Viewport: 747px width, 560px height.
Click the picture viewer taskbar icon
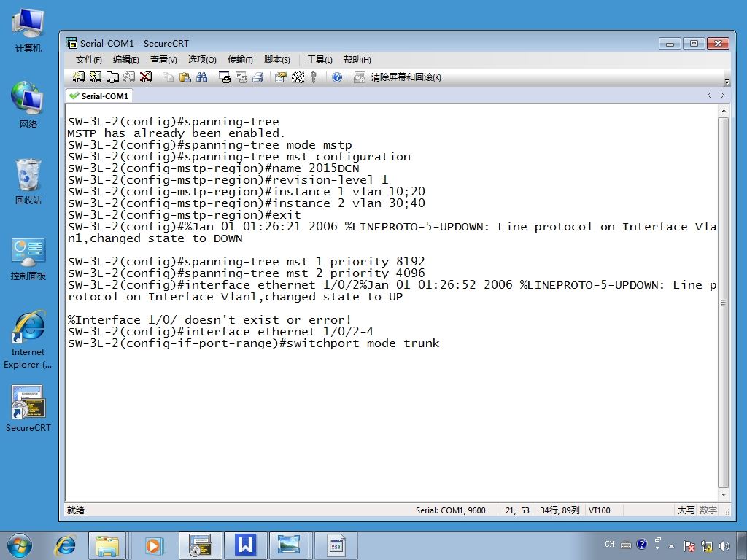point(289,545)
